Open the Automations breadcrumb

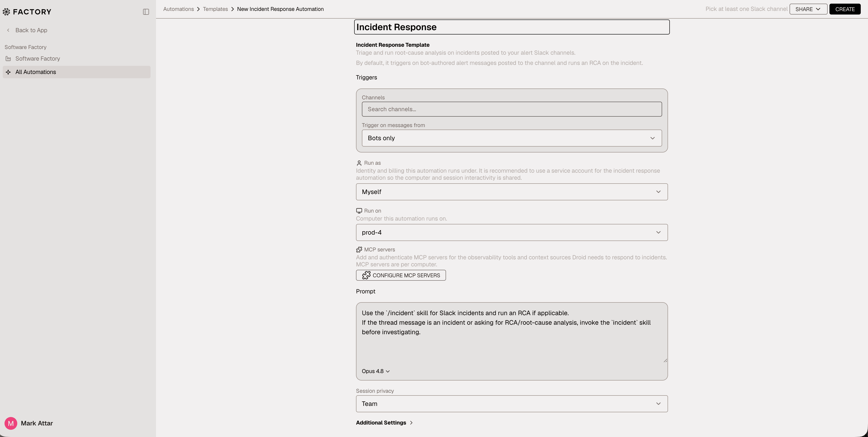(x=179, y=9)
